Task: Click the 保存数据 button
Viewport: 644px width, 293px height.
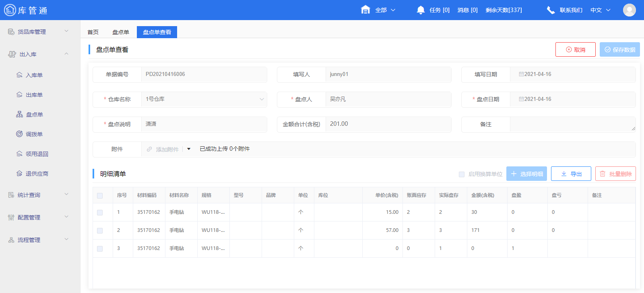Action: point(620,49)
